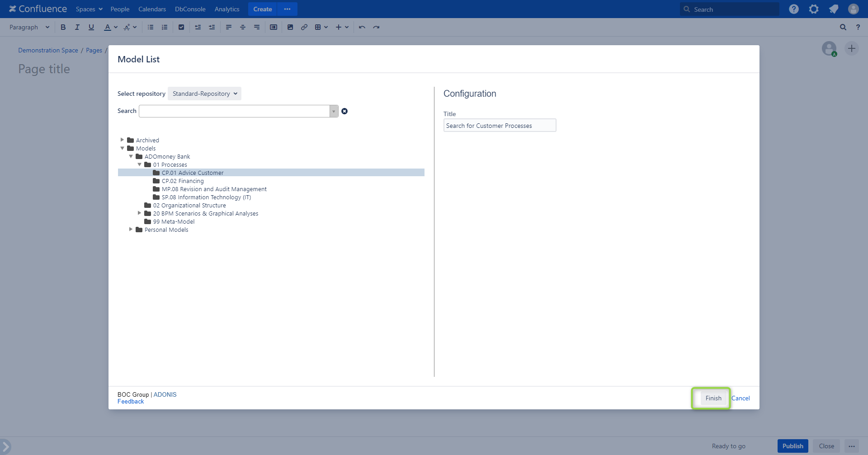Image resolution: width=868 pixels, height=455 pixels.
Task: Open the notifications icon in header
Action: [x=834, y=9]
